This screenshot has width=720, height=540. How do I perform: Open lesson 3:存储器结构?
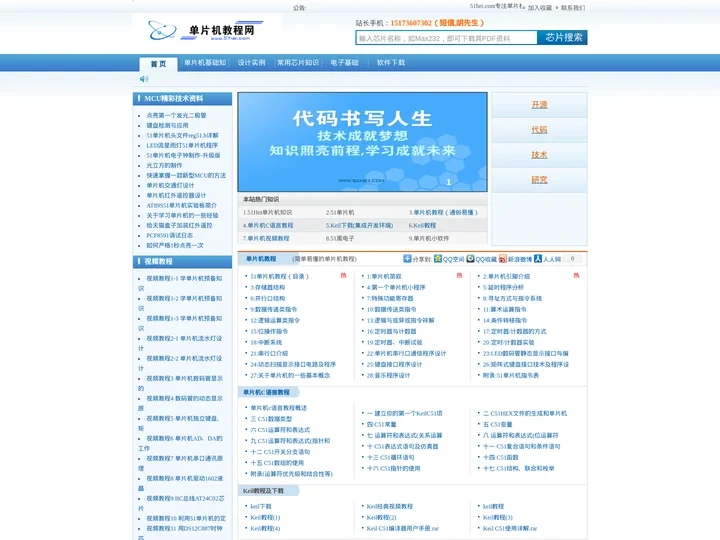pos(267,287)
